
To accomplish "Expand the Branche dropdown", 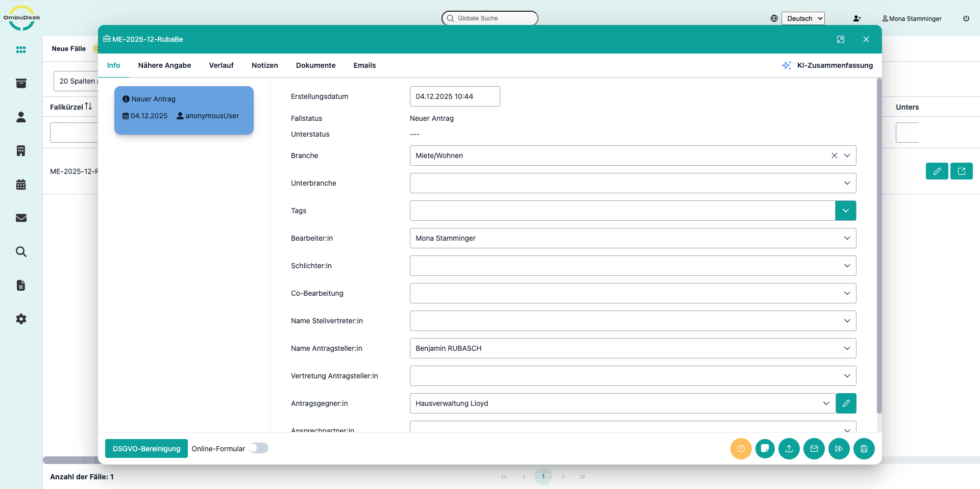I will (847, 156).
